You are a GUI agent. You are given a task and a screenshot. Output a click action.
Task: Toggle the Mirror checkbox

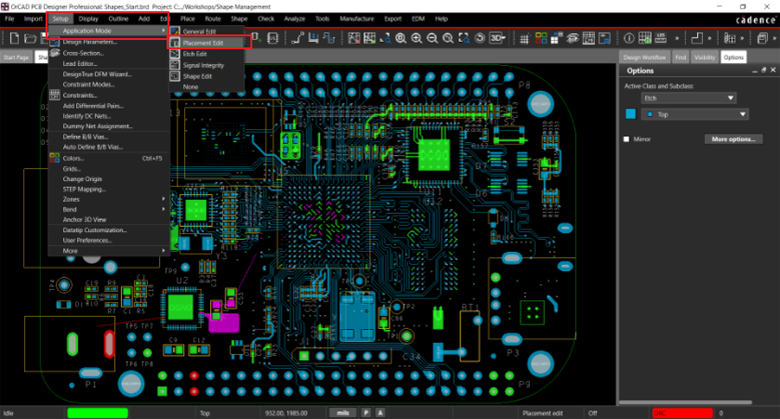point(627,139)
